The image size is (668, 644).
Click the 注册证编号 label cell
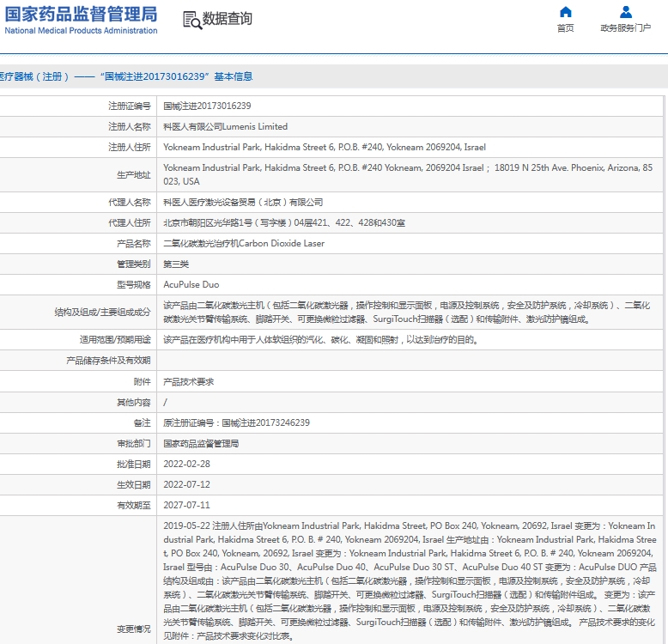pyautogui.click(x=130, y=106)
